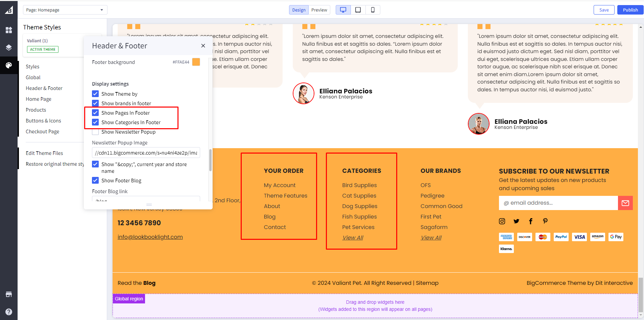The height and width of the screenshot is (320, 644).
Task: Select the theme styles palette icon
Action: pos(9,65)
